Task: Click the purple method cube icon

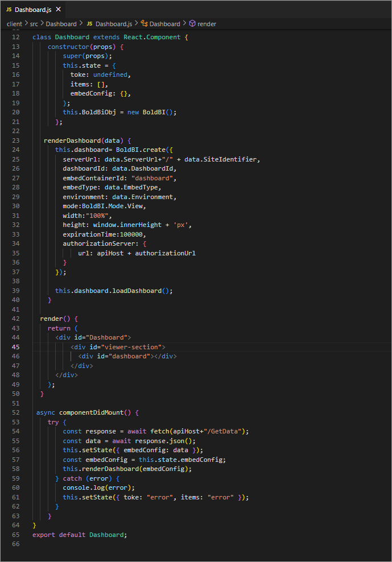Action: pos(192,24)
